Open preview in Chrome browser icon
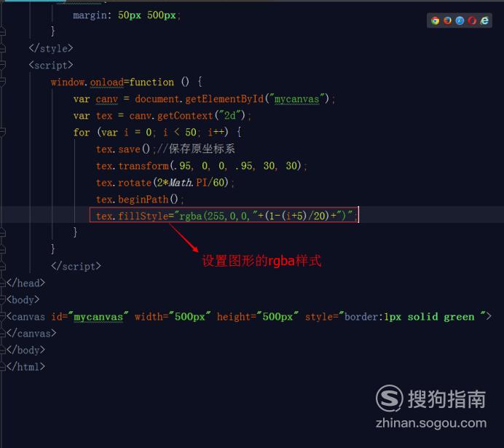 click(x=436, y=21)
